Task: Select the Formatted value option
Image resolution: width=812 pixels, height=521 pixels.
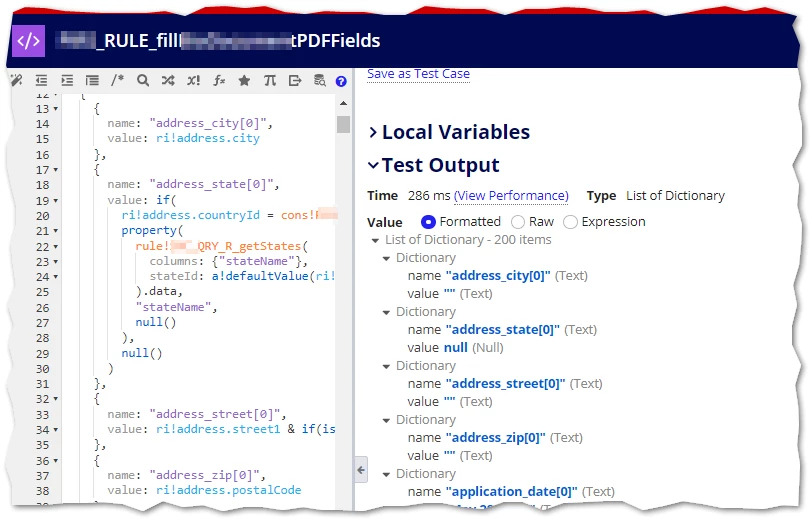Action: pos(428,222)
